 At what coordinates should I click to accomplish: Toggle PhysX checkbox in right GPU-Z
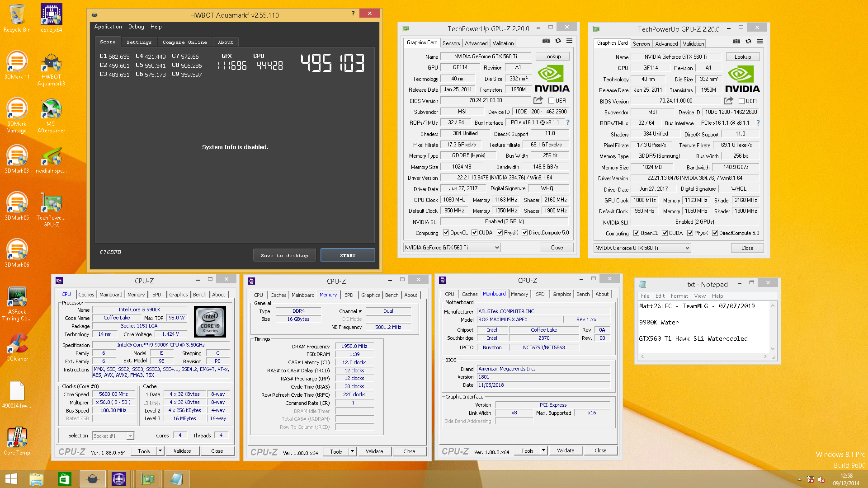[690, 233]
